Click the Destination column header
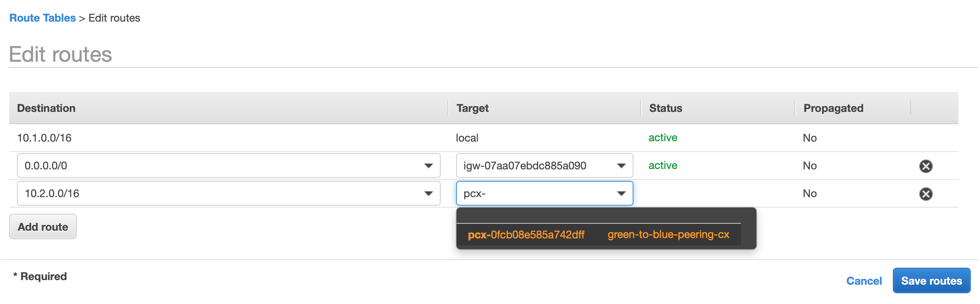Image resolution: width=980 pixels, height=304 pixels. pos(46,108)
